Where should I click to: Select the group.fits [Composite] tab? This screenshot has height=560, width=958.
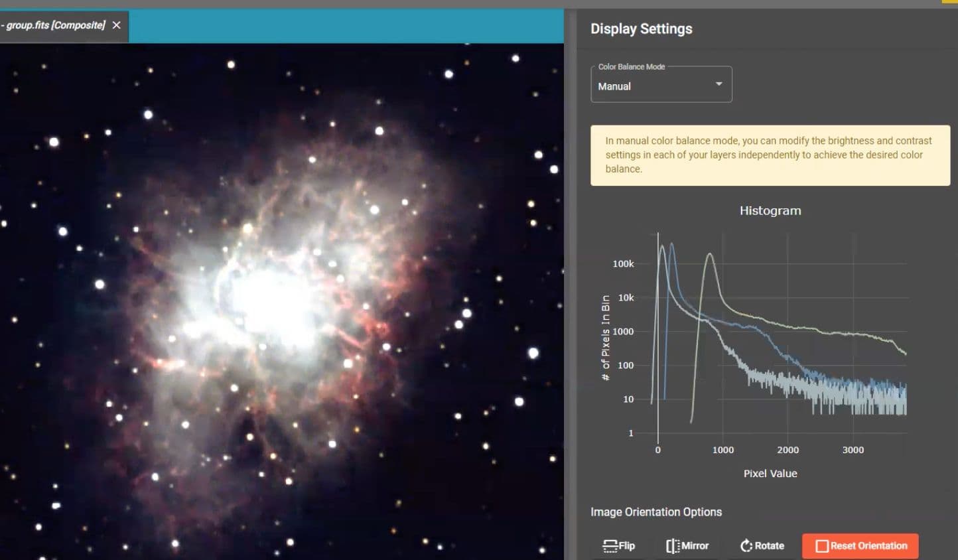pyautogui.click(x=55, y=25)
